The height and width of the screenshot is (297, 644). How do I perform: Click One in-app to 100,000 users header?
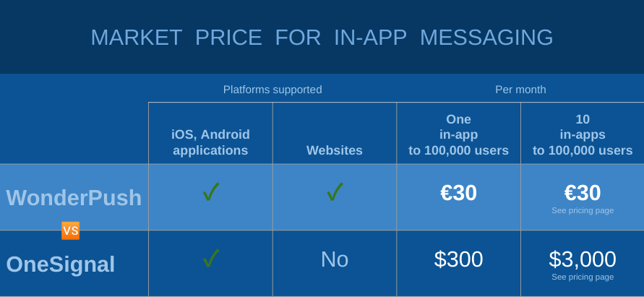click(458, 134)
